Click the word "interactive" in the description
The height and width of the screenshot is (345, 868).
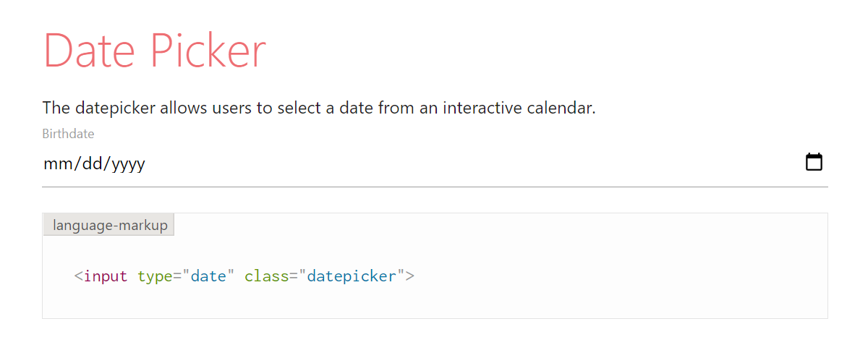(x=482, y=108)
